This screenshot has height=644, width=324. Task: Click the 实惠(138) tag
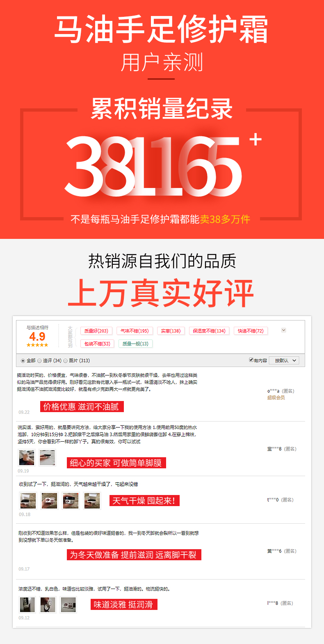tap(171, 331)
